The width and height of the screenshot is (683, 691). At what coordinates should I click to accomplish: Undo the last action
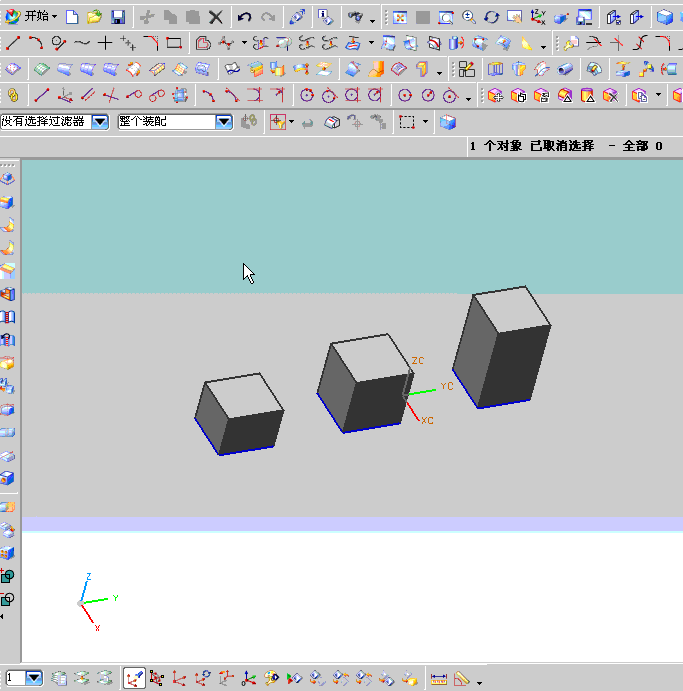(244, 17)
